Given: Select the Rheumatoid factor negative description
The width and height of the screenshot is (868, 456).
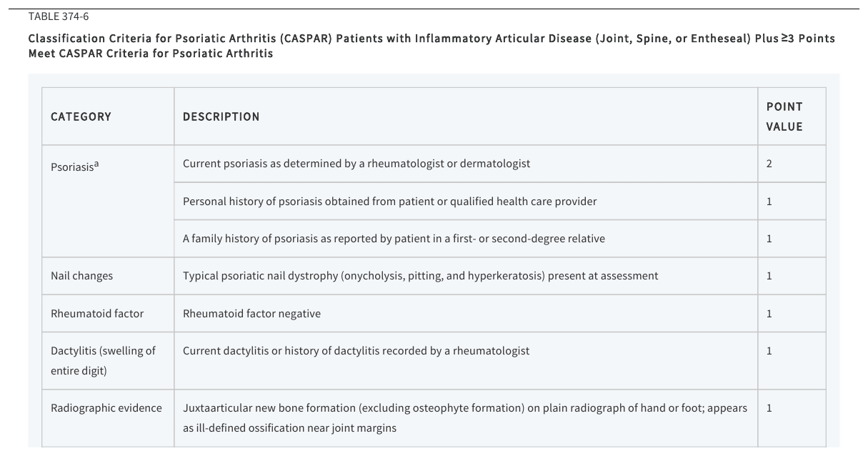Looking at the screenshot, I should tap(251, 314).
